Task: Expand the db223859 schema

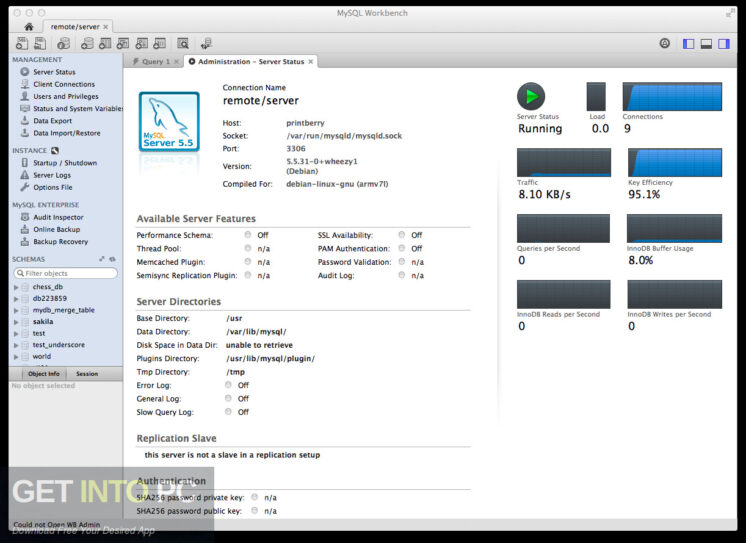Action: [16, 299]
